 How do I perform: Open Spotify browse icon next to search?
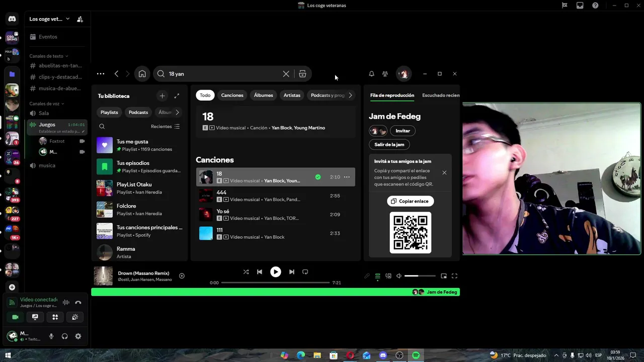coord(302,74)
